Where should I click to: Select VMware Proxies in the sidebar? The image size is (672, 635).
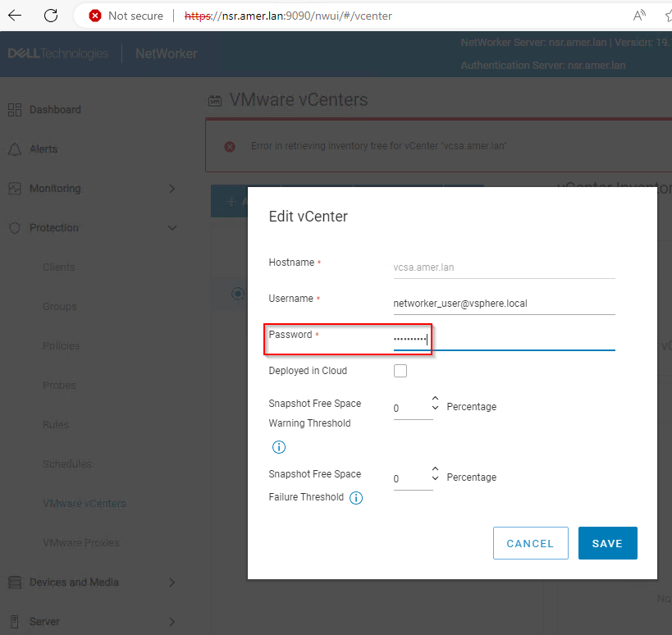[x=80, y=542]
